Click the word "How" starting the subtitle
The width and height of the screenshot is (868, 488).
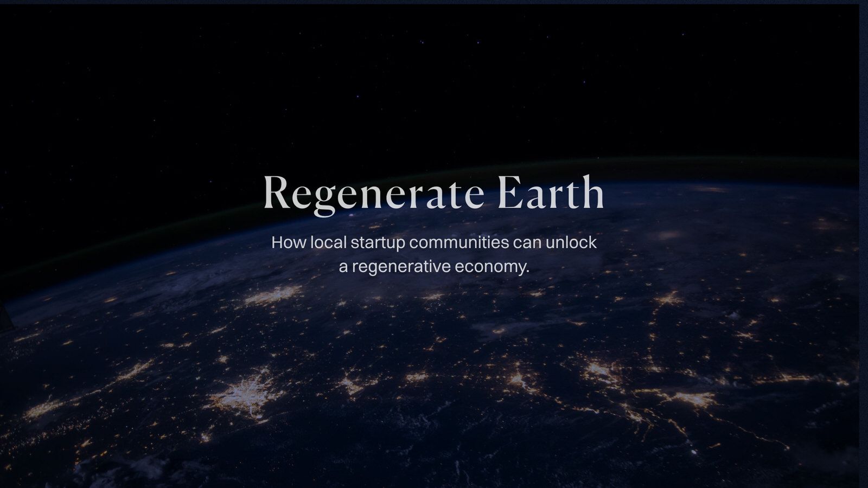click(289, 242)
